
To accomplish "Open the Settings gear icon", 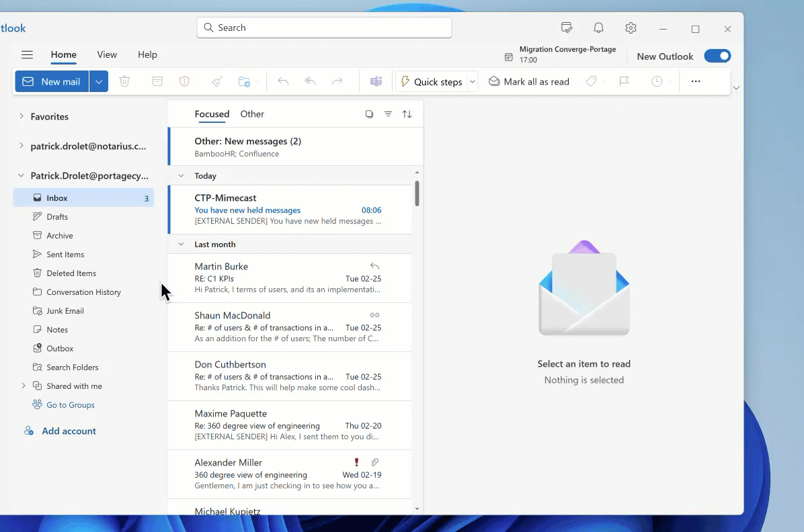I will pyautogui.click(x=631, y=28).
